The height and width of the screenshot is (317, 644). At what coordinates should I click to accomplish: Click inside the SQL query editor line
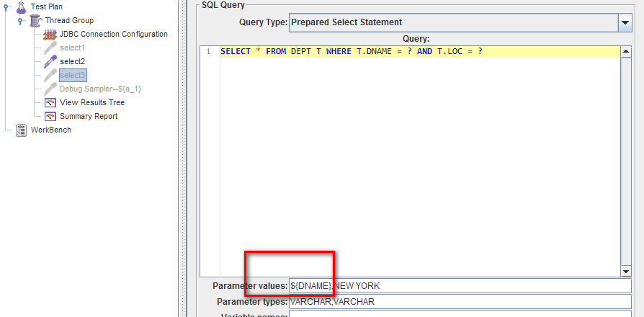point(418,52)
